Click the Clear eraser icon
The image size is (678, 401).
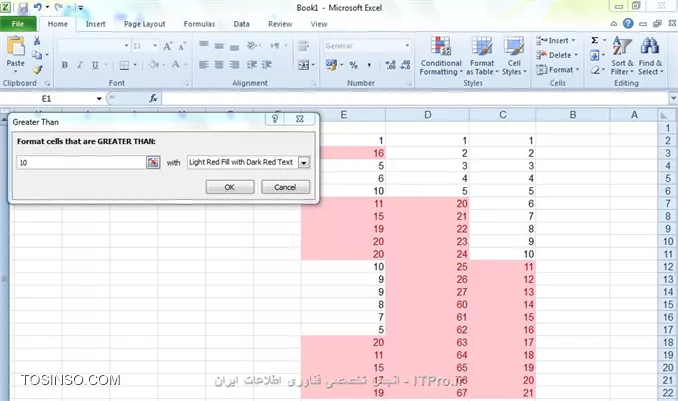(x=595, y=70)
